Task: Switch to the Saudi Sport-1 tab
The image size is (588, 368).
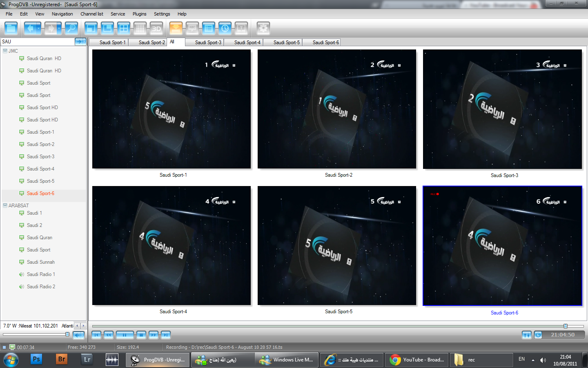Action: click(109, 43)
